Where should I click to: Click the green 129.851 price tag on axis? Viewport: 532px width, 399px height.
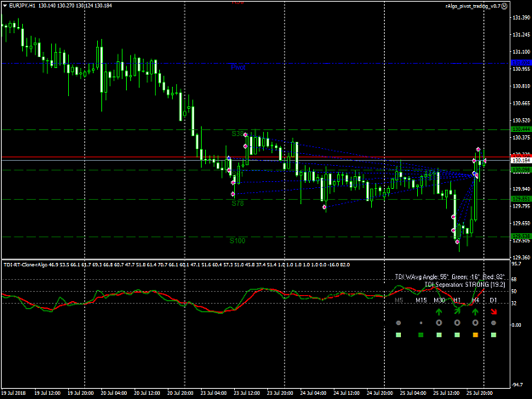click(520, 199)
